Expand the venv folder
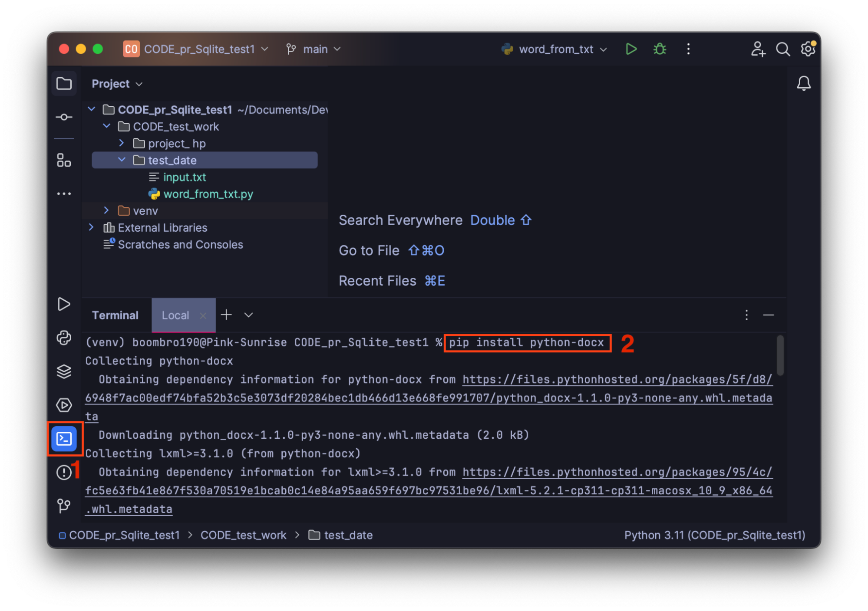The width and height of the screenshot is (868, 611). point(106,210)
